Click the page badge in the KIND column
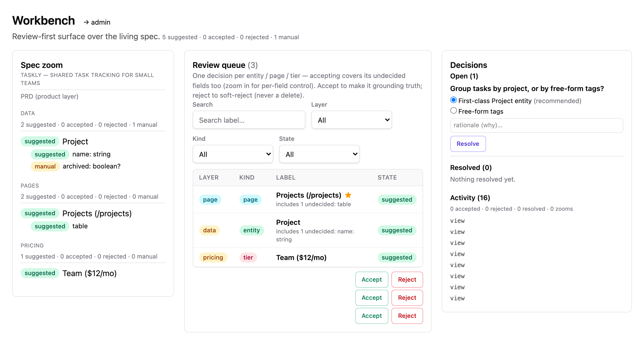Viewport: 644px width, 342px height. pos(250,200)
